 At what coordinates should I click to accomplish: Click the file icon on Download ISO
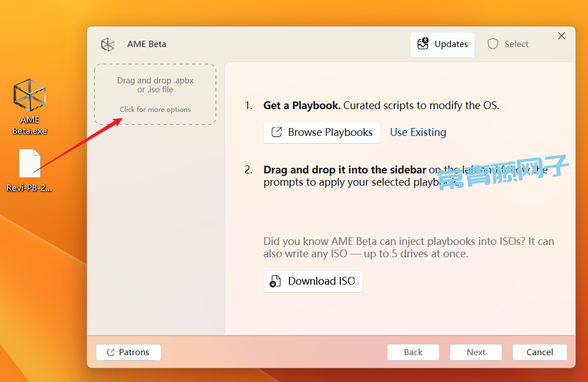point(274,281)
